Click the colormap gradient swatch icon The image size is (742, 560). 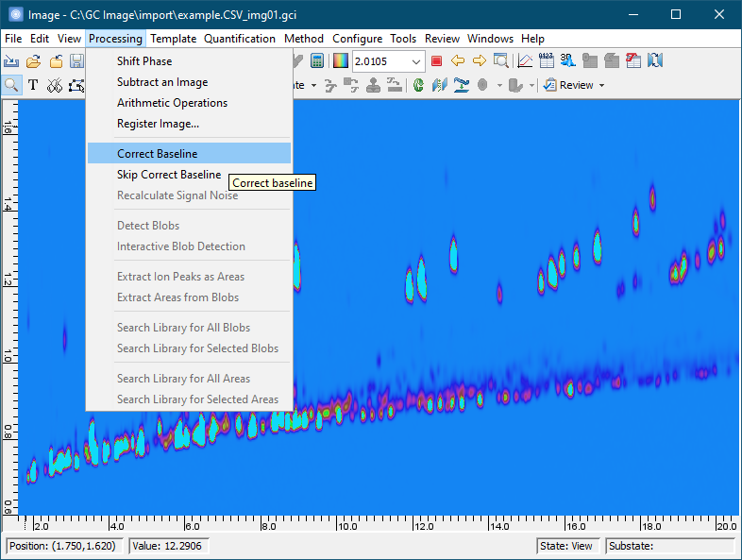(x=341, y=61)
